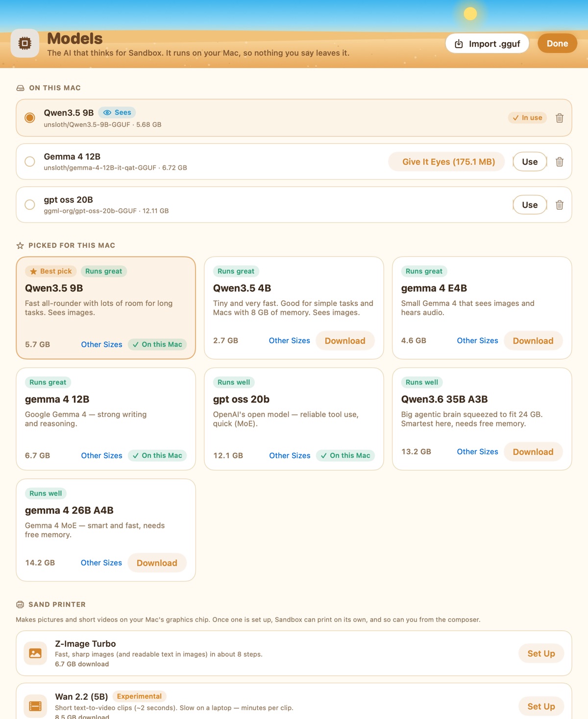Click the Best pick star badge
The width and height of the screenshot is (588, 719).
51,272
